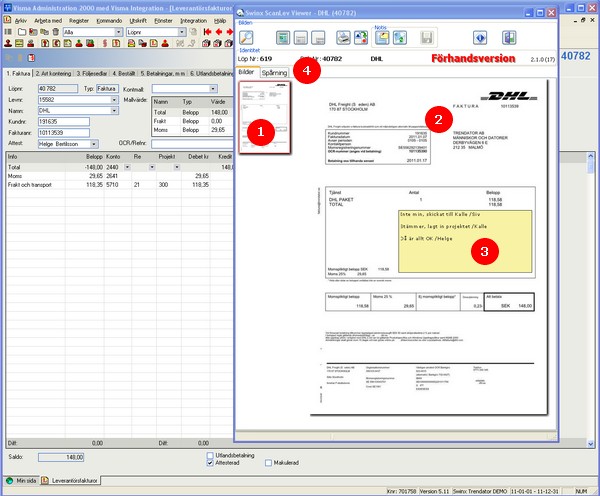Click the yellow sticky note icon in Notis group
Image resolution: width=600 pixels, height=496 pixels.
click(382, 38)
